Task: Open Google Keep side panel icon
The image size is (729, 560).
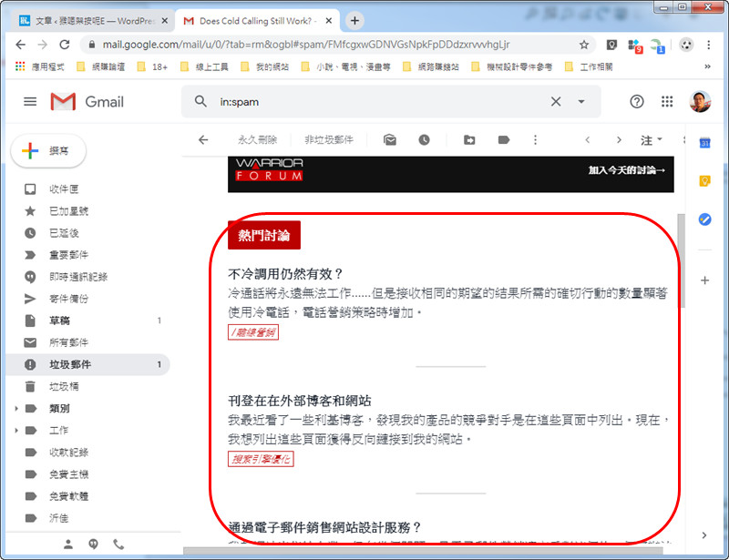Action: click(x=704, y=181)
